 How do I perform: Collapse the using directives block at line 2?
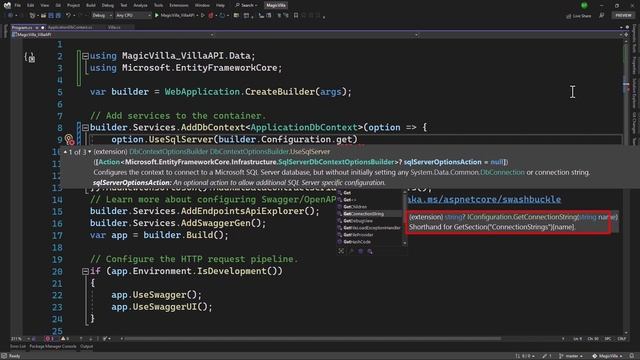coord(85,56)
